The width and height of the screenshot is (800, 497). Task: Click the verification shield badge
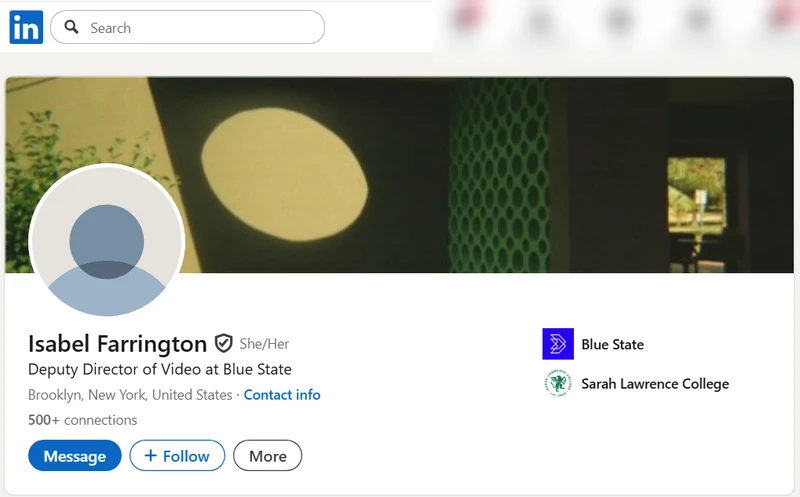point(224,344)
